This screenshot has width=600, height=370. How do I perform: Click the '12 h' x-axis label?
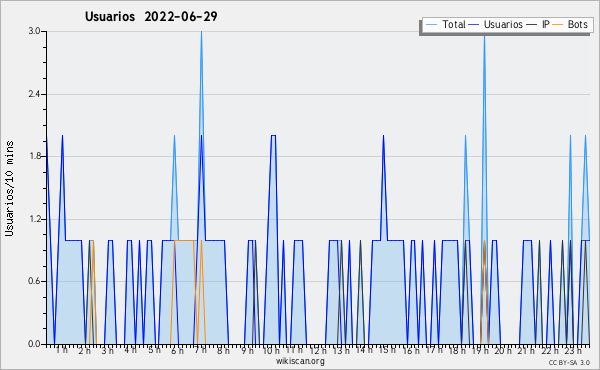[318, 350]
